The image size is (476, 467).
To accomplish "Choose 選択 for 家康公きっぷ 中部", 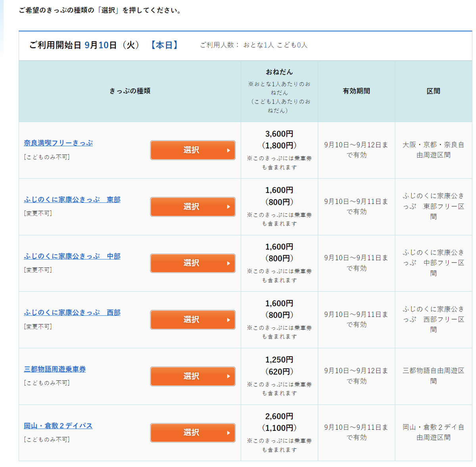I will pos(193,263).
